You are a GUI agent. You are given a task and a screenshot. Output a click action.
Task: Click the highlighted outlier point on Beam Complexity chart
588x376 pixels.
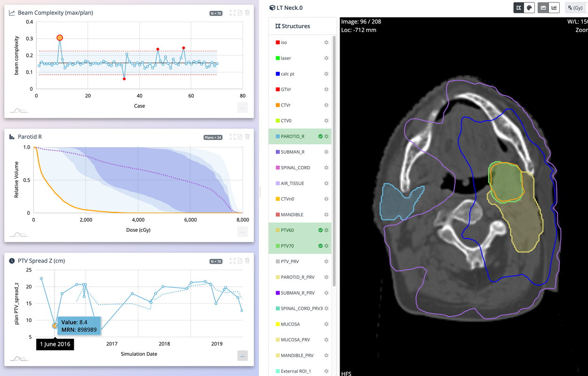pyautogui.click(x=60, y=38)
